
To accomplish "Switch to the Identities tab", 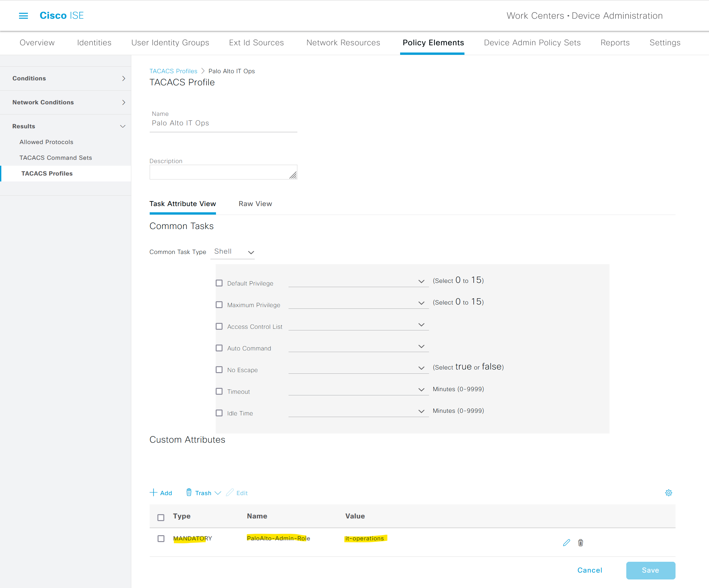I will 94,43.
